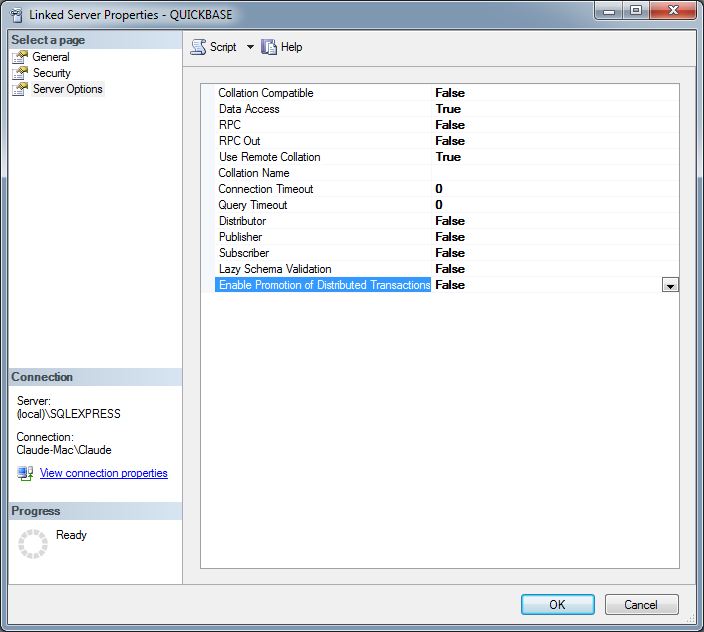
Task: Open the Script dropdown arrow
Action: pos(250,47)
